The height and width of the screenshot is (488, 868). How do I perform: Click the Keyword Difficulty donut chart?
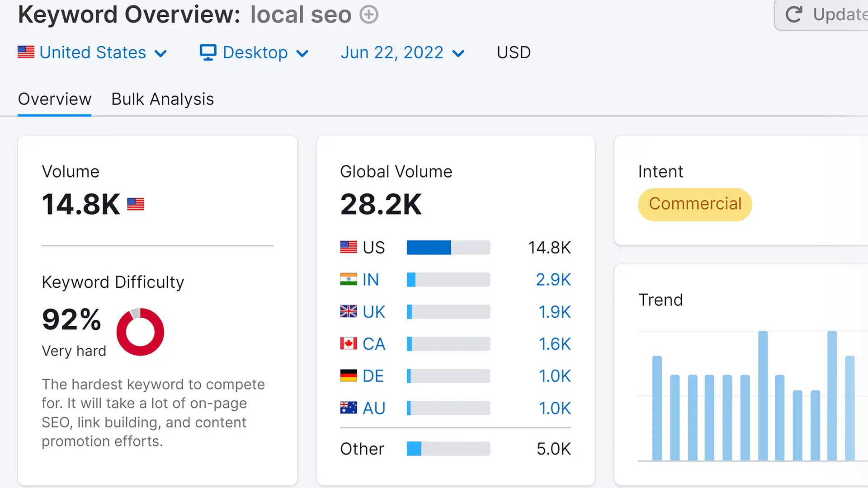point(140,332)
